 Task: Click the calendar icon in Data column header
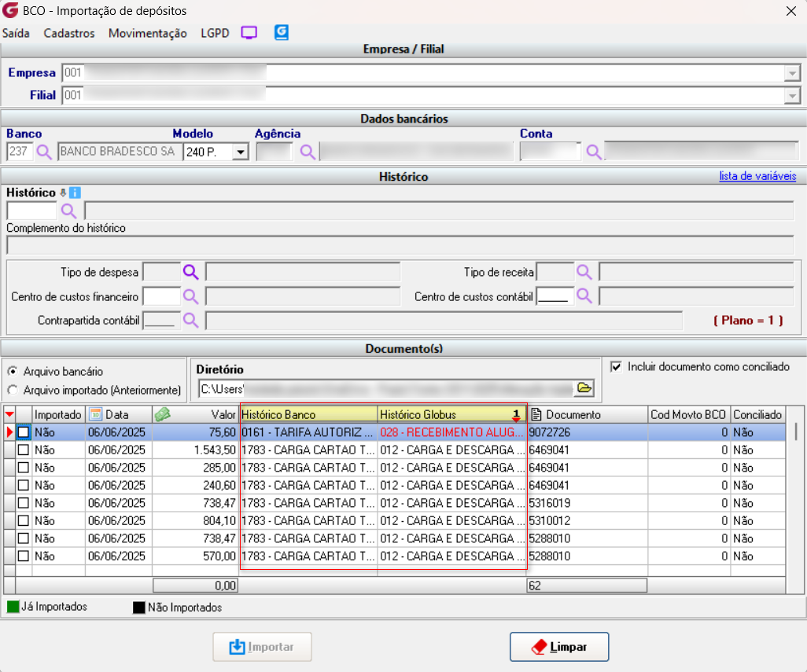(x=96, y=414)
